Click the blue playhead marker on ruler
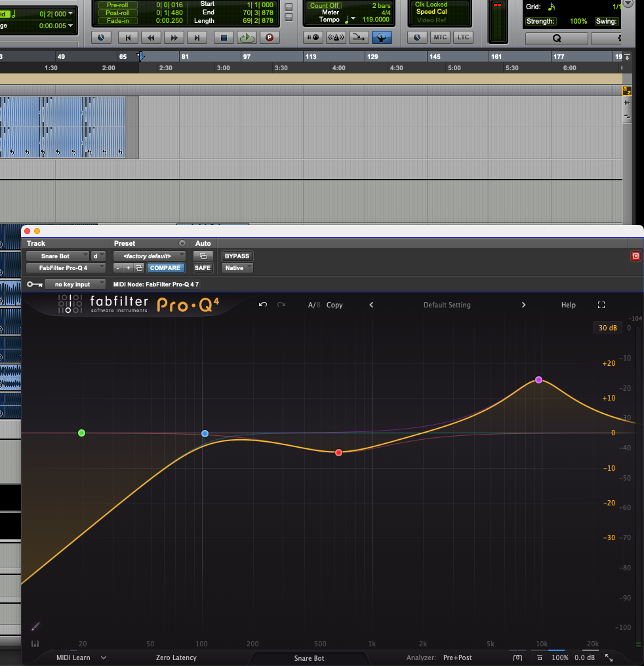Image resolution: width=644 pixels, height=666 pixels. pyautogui.click(x=140, y=56)
